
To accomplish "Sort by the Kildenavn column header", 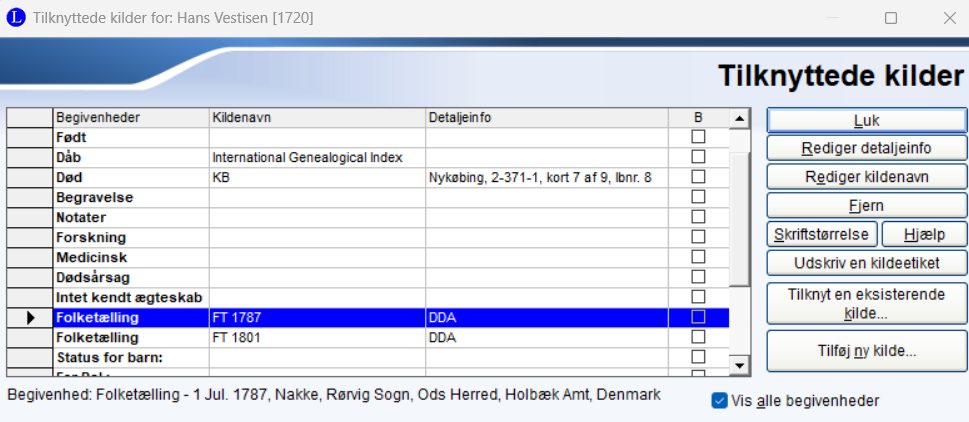I will [317, 118].
